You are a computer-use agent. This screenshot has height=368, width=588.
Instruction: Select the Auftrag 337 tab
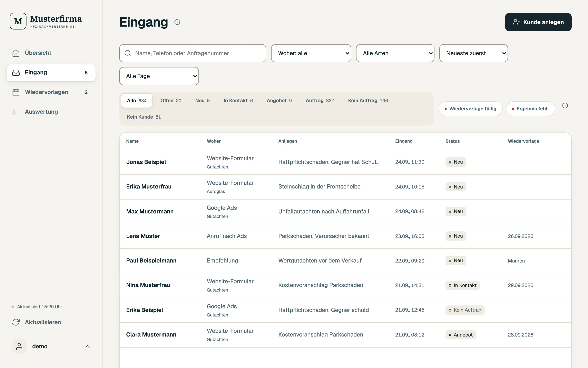click(x=320, y=101)
